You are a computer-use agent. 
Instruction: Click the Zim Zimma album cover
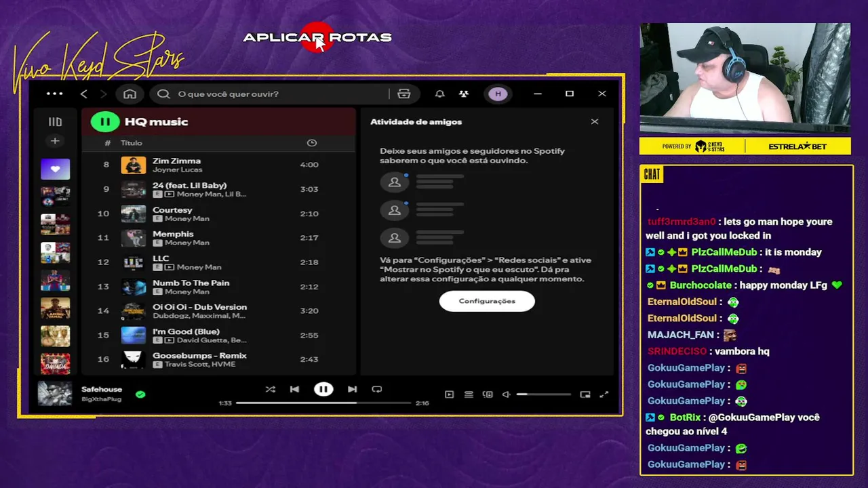coord(134,165)
